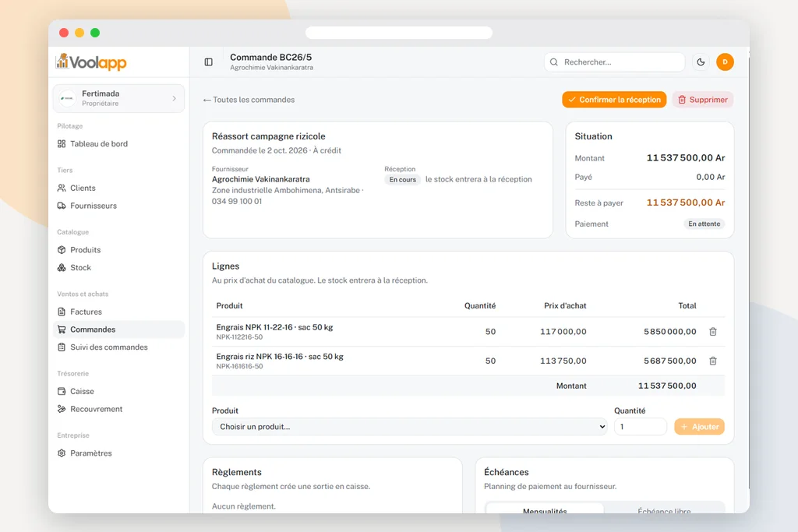798x532 pixels.
Task: Click the Prix d'achat column header
Action: 565,305
